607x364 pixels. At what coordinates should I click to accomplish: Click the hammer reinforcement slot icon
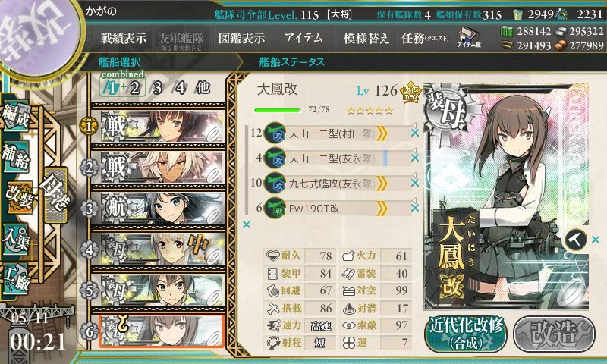575,240
